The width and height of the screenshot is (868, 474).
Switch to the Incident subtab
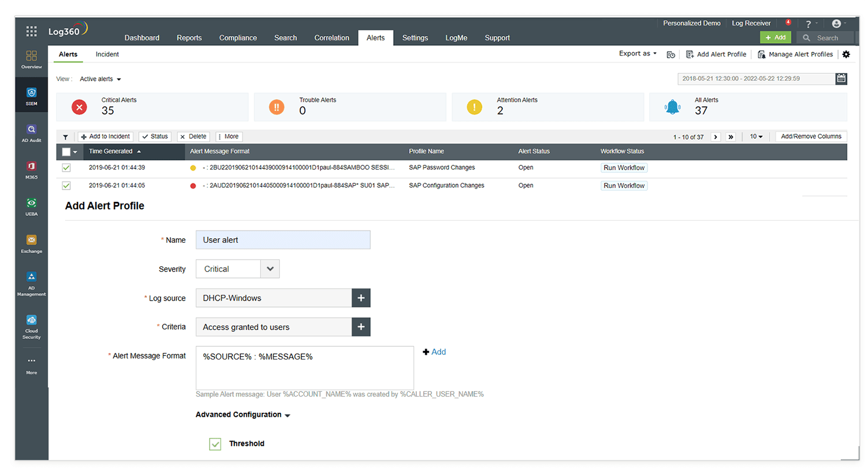(107, 54)
